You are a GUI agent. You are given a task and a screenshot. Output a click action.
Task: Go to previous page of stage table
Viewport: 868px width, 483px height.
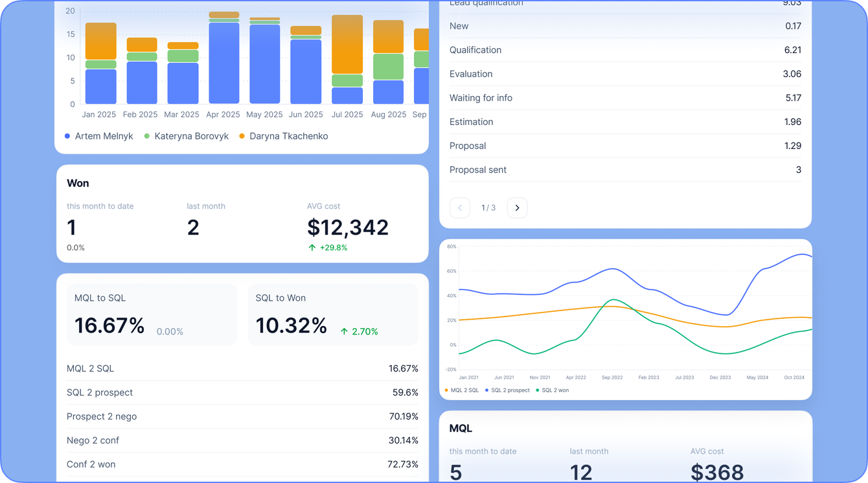pyautogui.click(x=460, y=207)
